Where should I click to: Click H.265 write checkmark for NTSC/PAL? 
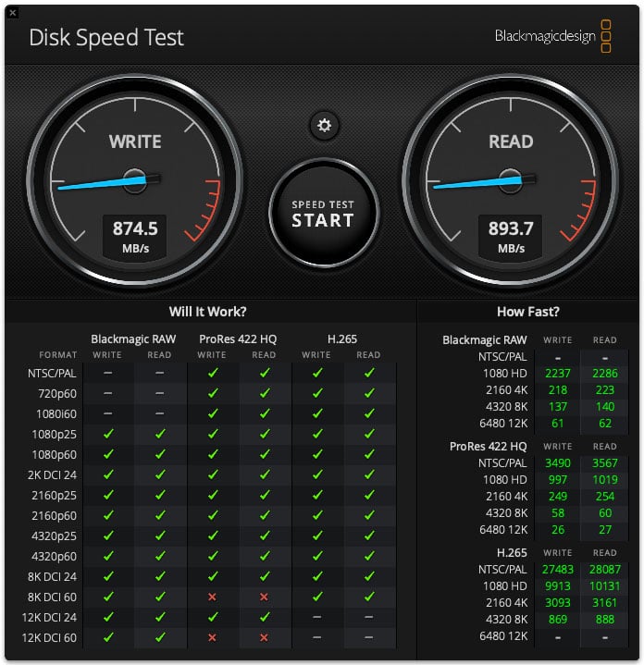317,373
